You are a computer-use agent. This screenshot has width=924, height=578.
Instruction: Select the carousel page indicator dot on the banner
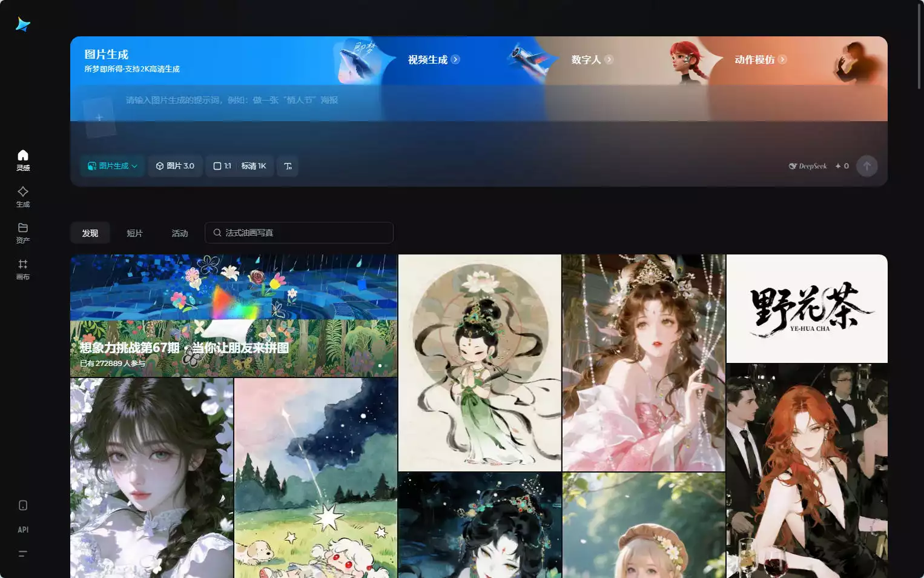380,365
